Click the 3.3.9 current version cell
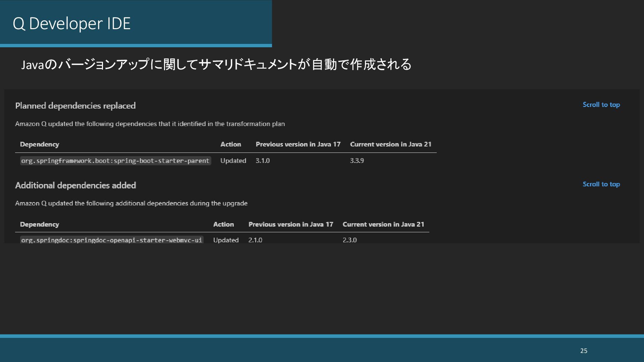This screenshot has height=362, width=644. point(357,161)
